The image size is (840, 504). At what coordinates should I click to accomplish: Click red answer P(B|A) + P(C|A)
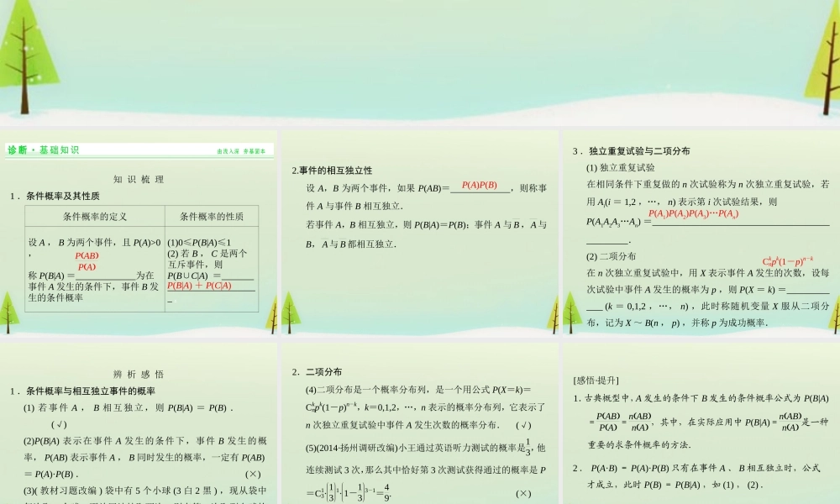coord(199,286)
